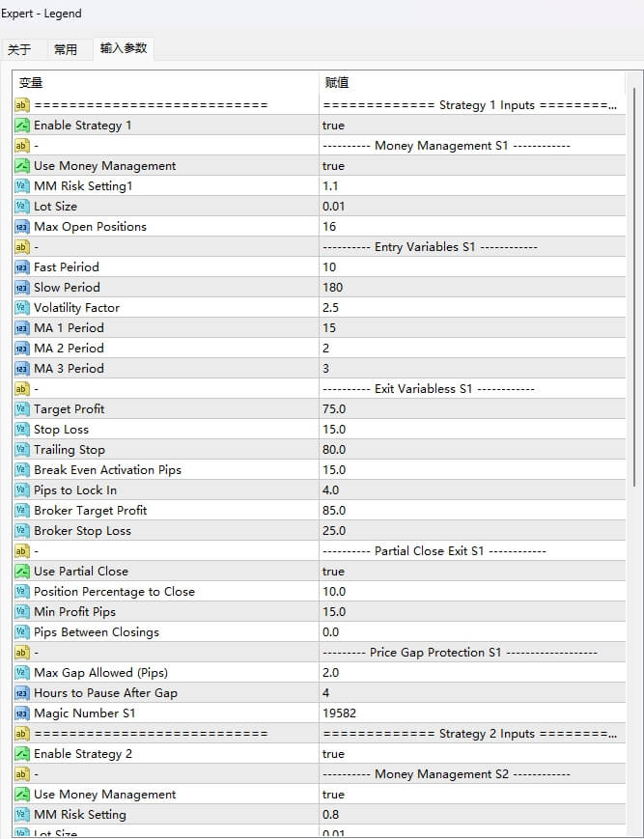Screen dimensions: 644x839
Task: Click the double icon beside Target Profit
Action: tap(22, 409)
